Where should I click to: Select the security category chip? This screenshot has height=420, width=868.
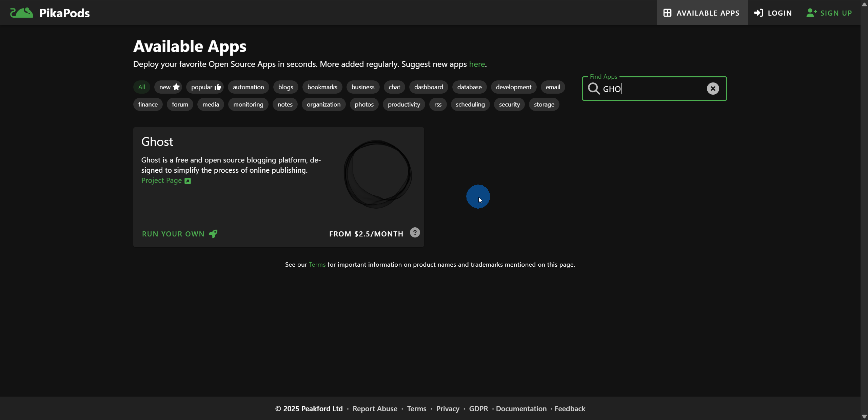pos(509,104)
